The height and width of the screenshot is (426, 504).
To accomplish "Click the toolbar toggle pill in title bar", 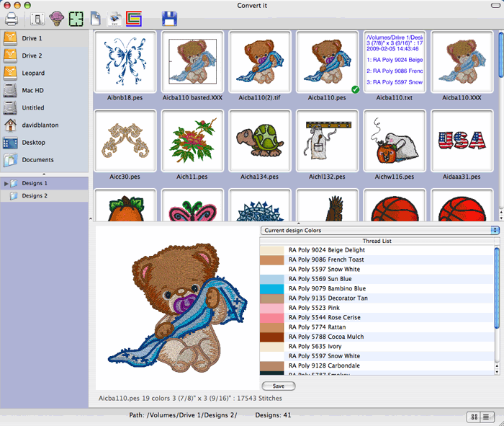I will pyautogui.click(x=495, y=6).
